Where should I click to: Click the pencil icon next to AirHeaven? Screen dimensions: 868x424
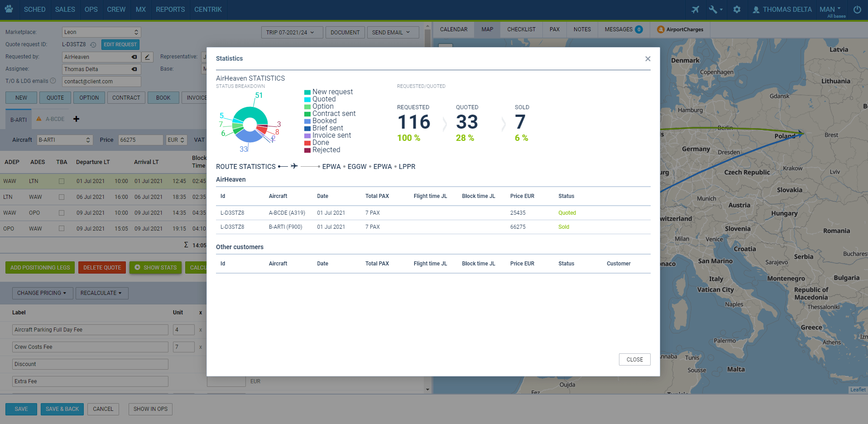pos(147,57)
